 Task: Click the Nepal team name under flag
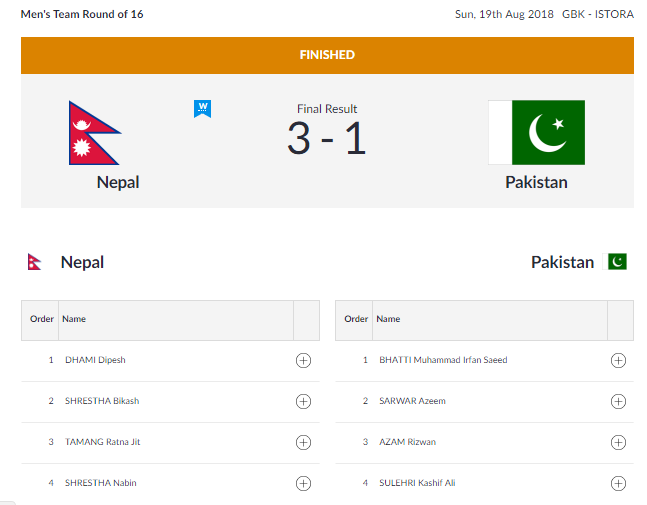(118, 182)
